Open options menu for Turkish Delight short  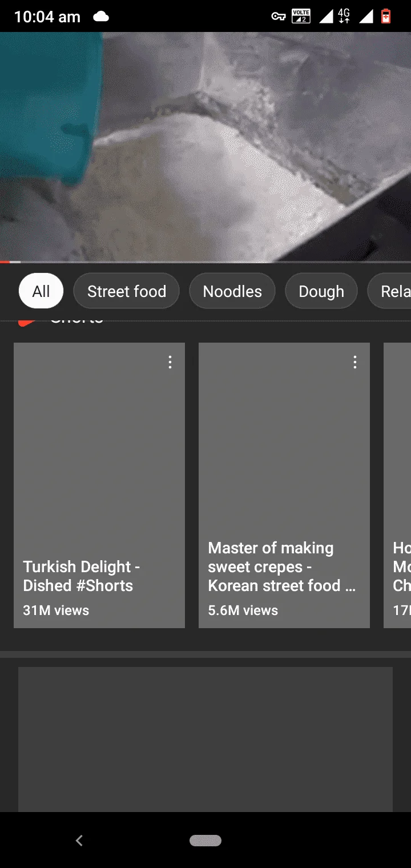click(x=170, y=362)
